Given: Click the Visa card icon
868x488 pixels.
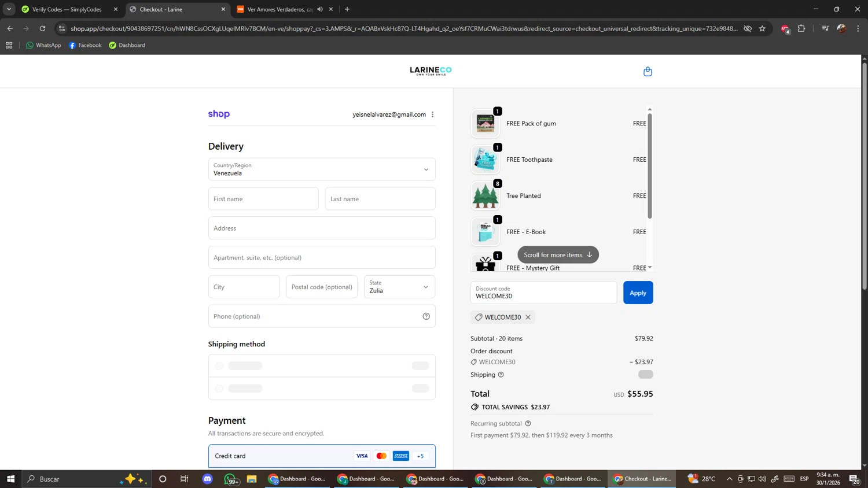Looking at the screenshot, I should 362,456.
